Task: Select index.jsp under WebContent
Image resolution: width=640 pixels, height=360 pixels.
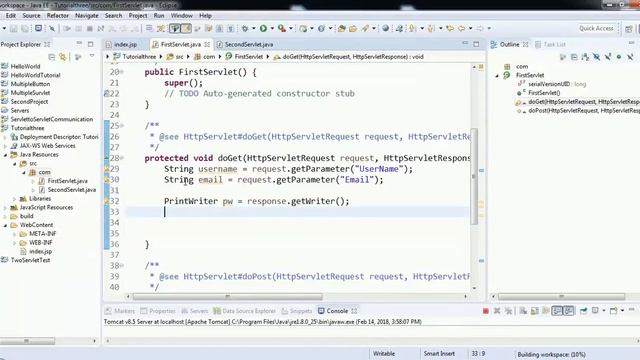Action: click(40, 251)
